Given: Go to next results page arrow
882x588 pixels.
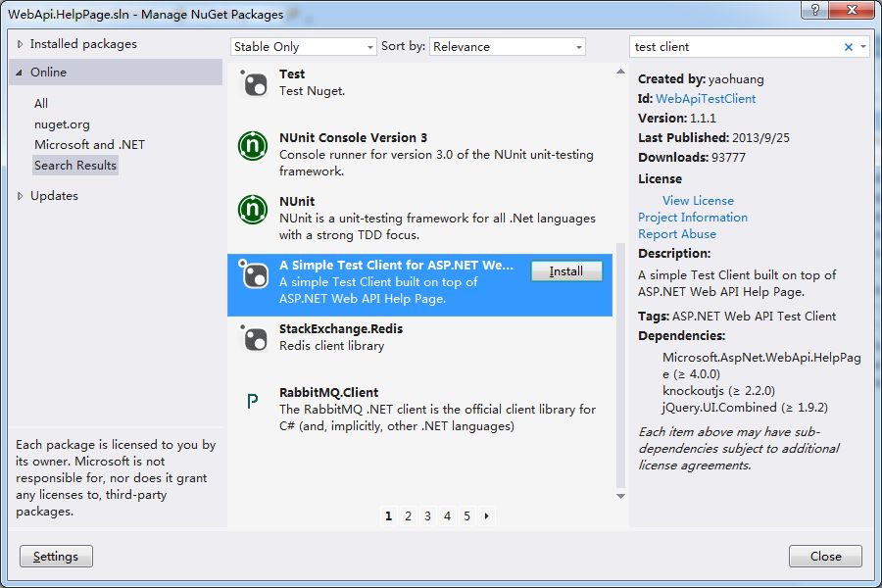Looking at the screenshot, I should 486,515.
